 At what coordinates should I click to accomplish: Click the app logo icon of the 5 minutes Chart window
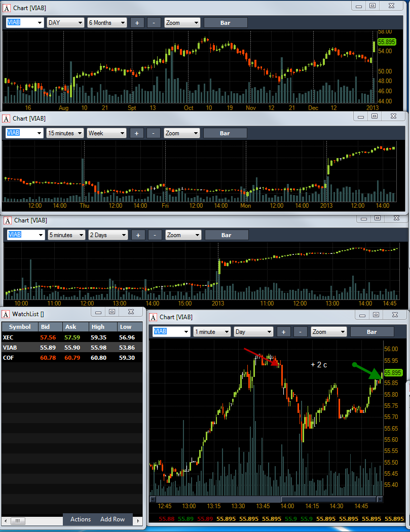8,220
